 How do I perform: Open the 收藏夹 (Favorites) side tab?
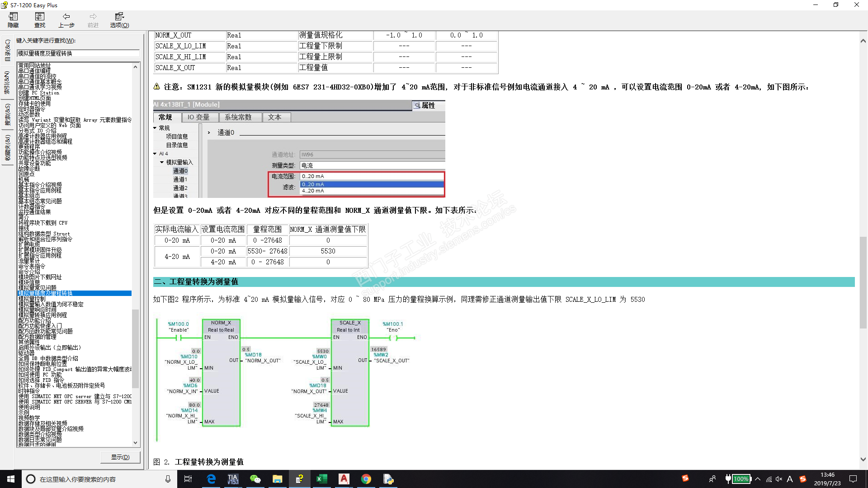click(7, 147)
